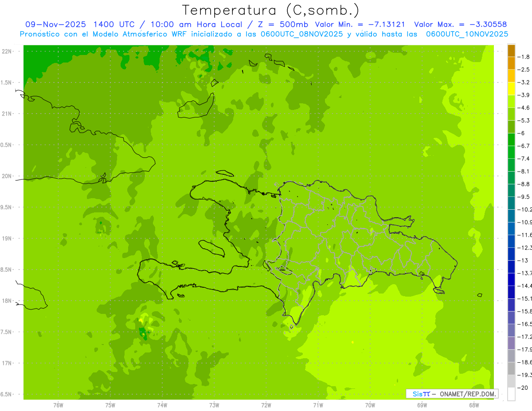Image resolution: width=532 pixels, height=411 pixels.
Task: Click the '-9.5' legend value
Action: 524,197
